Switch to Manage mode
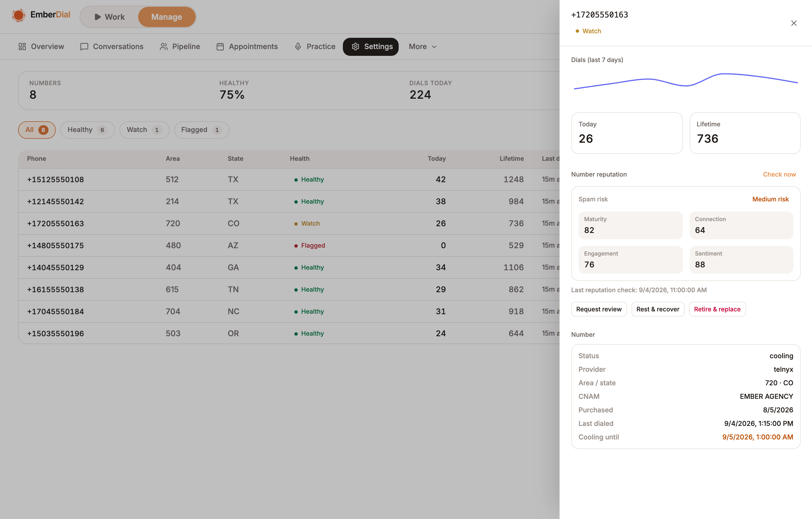This screenshot has width=812, height=519. pos(167,17)
